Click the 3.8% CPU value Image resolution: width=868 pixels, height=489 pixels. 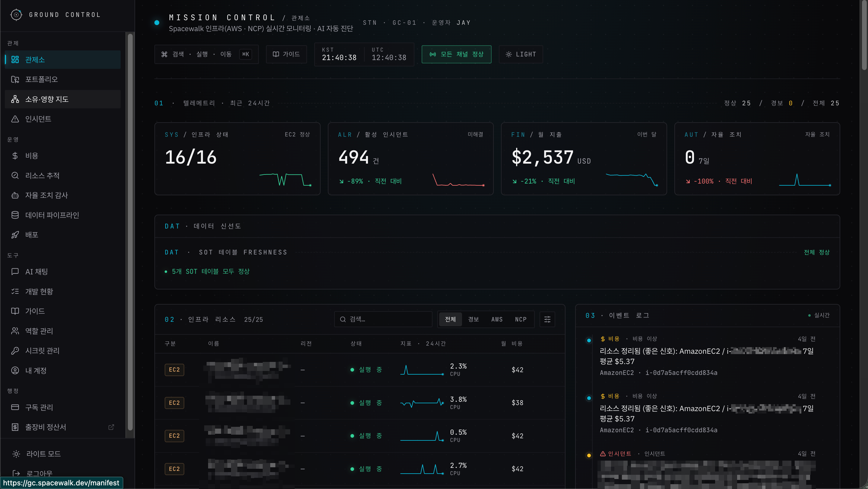point(458,400)
